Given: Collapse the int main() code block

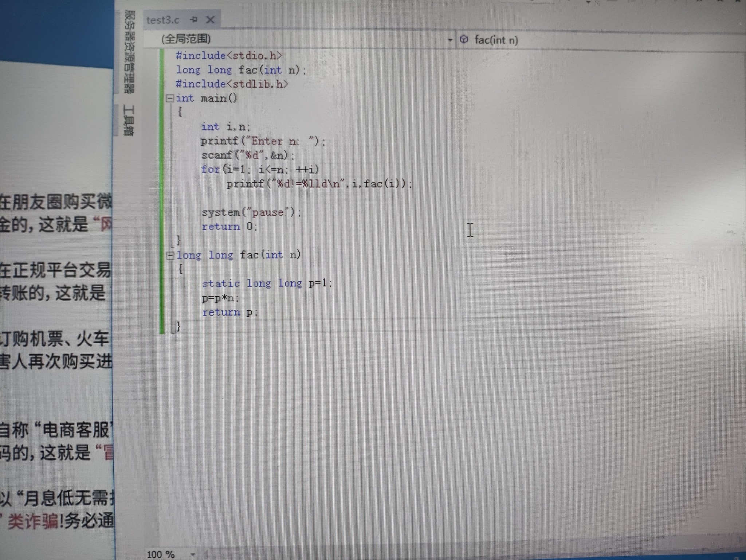Looking at the screenshot, I should click(x=169, y=98).
